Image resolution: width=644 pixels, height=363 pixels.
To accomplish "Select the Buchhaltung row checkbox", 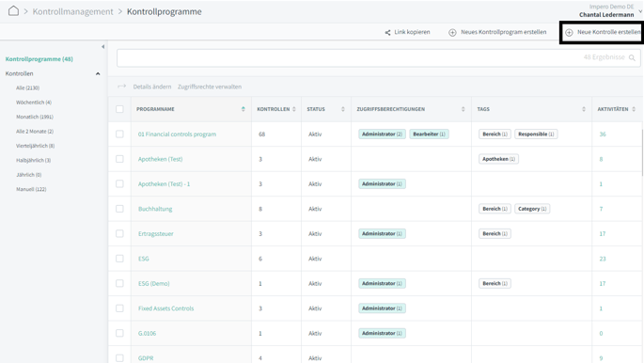I will click(x=119, y=209).
